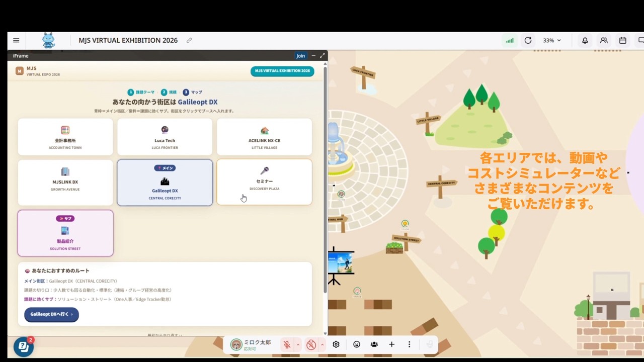Viewport: 644px width, 362px height.
Task: Open the 製品紹介 Solution Street card
Action: click(65, 233)
